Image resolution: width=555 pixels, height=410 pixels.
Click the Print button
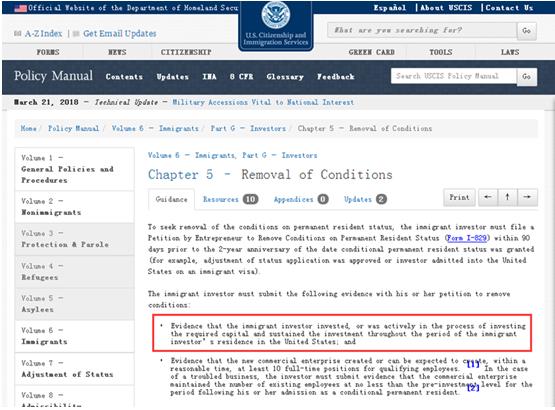pyautogui.click(x=459, y=197)
